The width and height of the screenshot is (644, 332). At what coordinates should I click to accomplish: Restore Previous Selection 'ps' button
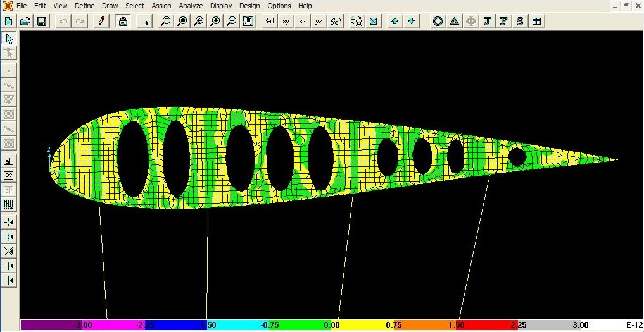click(9, 175)
